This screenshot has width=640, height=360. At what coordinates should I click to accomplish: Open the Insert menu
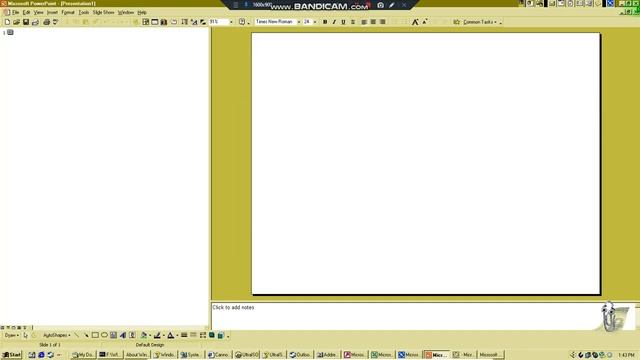coord(52,13)
